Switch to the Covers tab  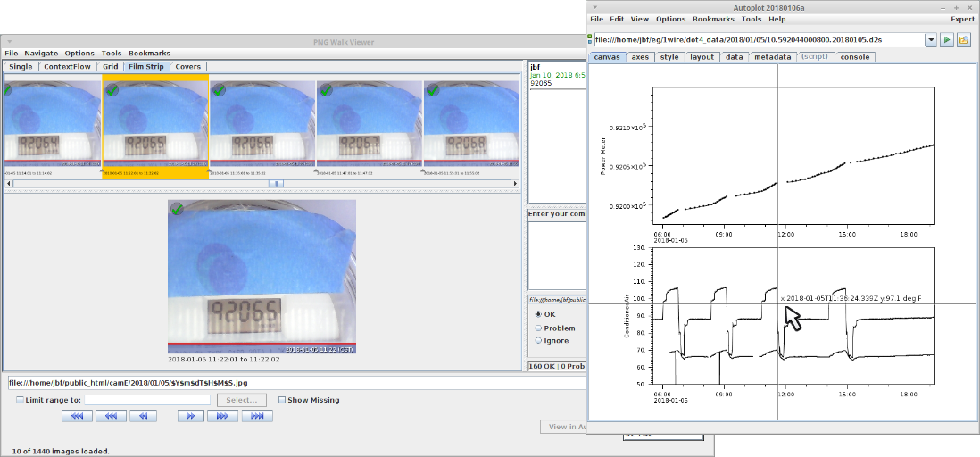(187, 66)
